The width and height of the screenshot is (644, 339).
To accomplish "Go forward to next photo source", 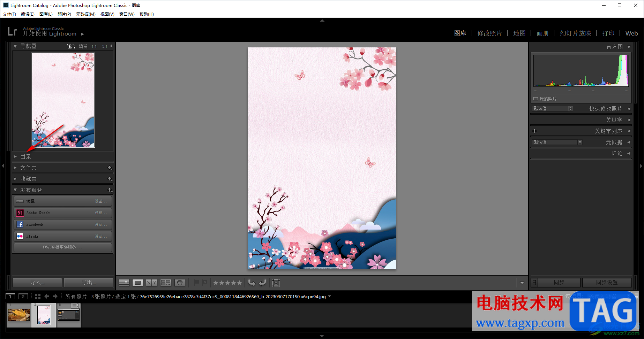I will coord(55,296).
